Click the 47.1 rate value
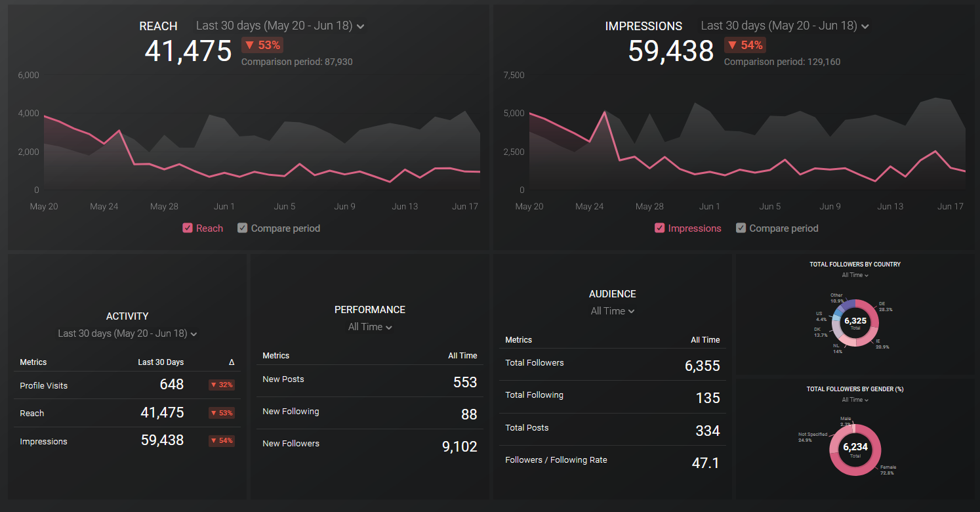 pos(706,463)
